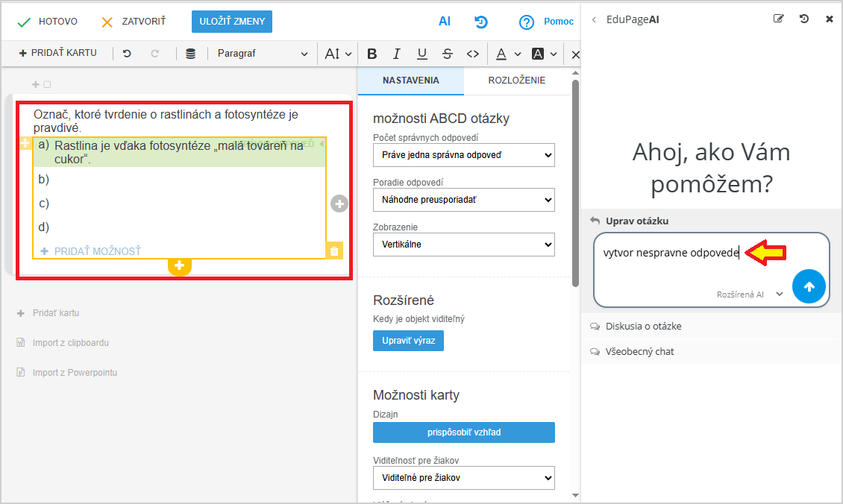Image resolution: width=843 pixels, height=504 pixels.
Task: Apply italic formatting from toolbar
Action: [x=397, y=54]
